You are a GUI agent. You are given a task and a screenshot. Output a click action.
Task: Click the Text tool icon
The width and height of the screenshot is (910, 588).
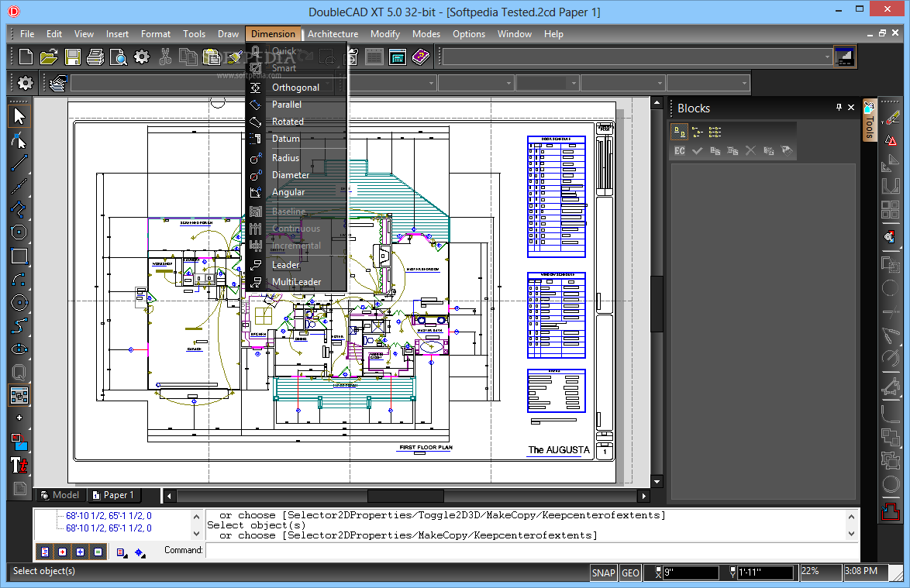(x=19, y=465)
